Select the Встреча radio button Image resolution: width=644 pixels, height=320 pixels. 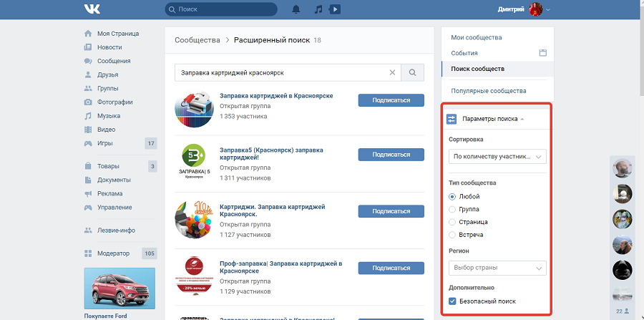tap(452, 235)
